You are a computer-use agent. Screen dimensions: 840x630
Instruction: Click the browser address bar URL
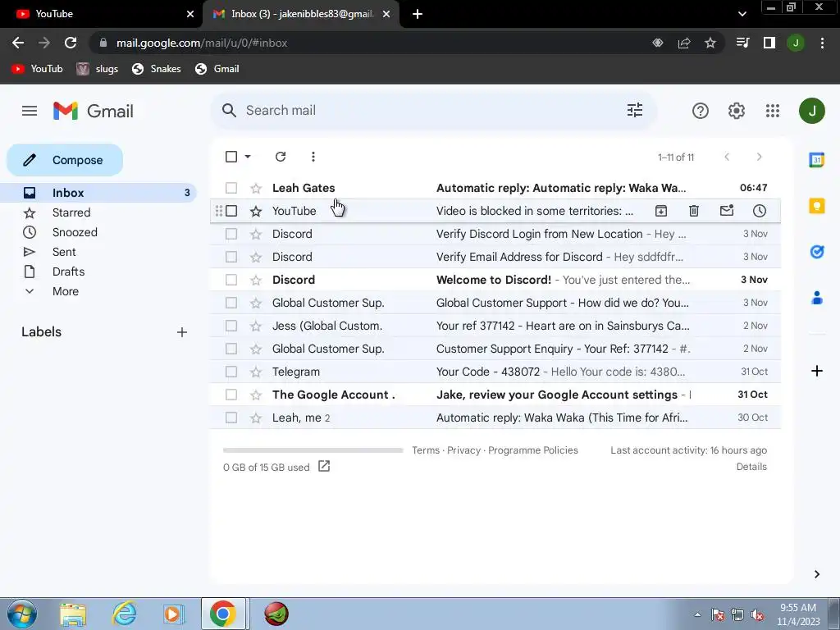[202, 43]
